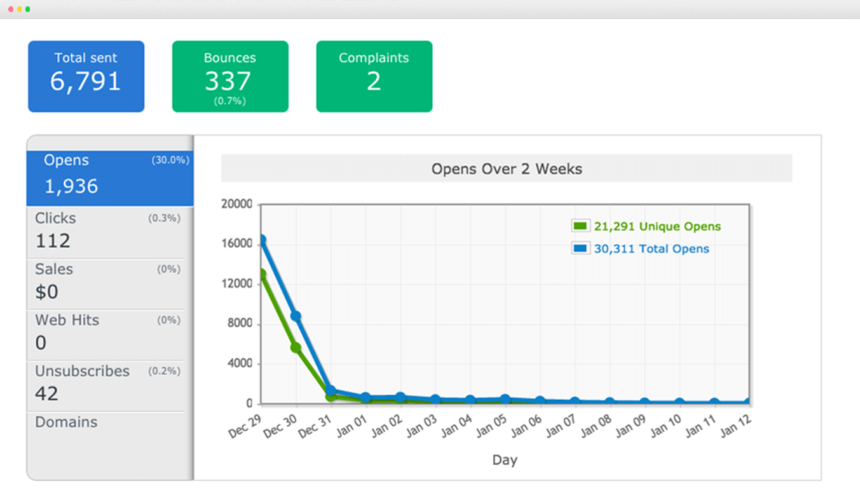
Task: Select the 21,291 Unique Opens legend label
Action: [x=657, y=227]
